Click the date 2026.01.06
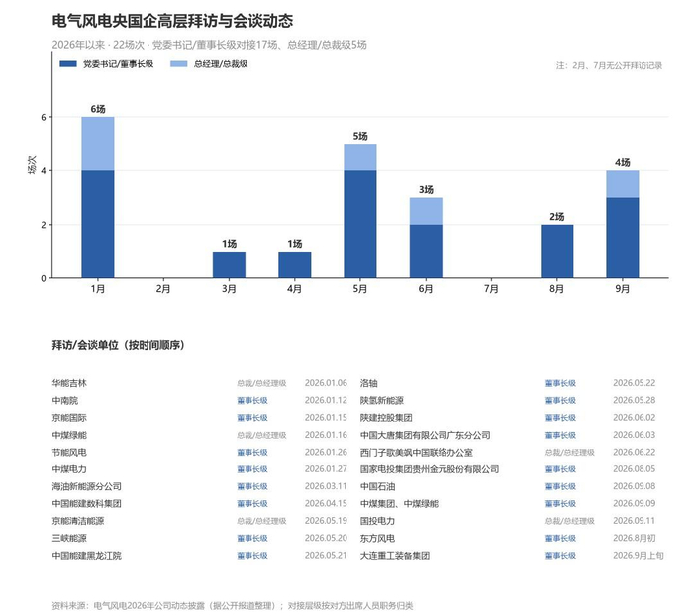Viewport: 693px width, 616px height. tap(326, 383)
